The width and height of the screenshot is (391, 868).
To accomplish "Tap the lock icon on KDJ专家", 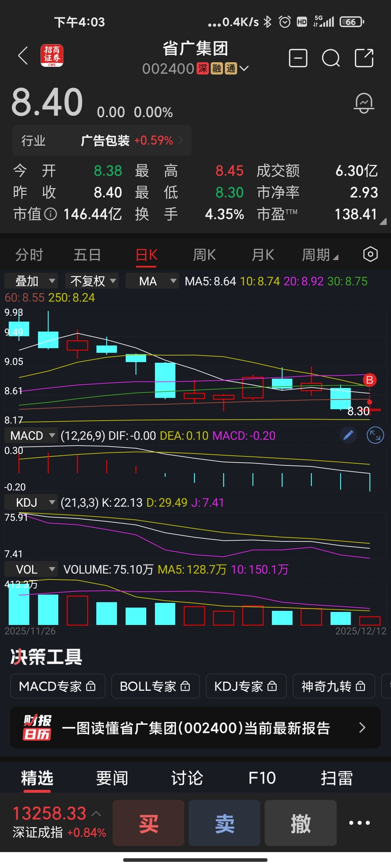I will [272, 686].
